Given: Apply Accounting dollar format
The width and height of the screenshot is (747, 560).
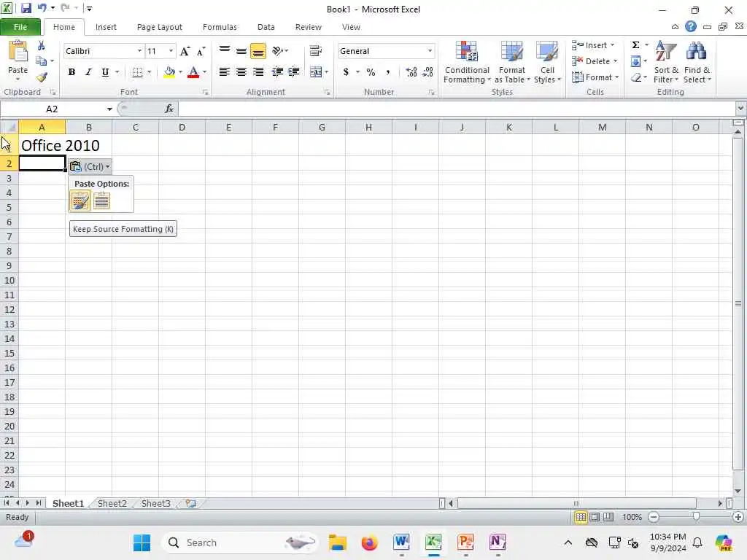Looking at the screenshot, I should 347,72.
